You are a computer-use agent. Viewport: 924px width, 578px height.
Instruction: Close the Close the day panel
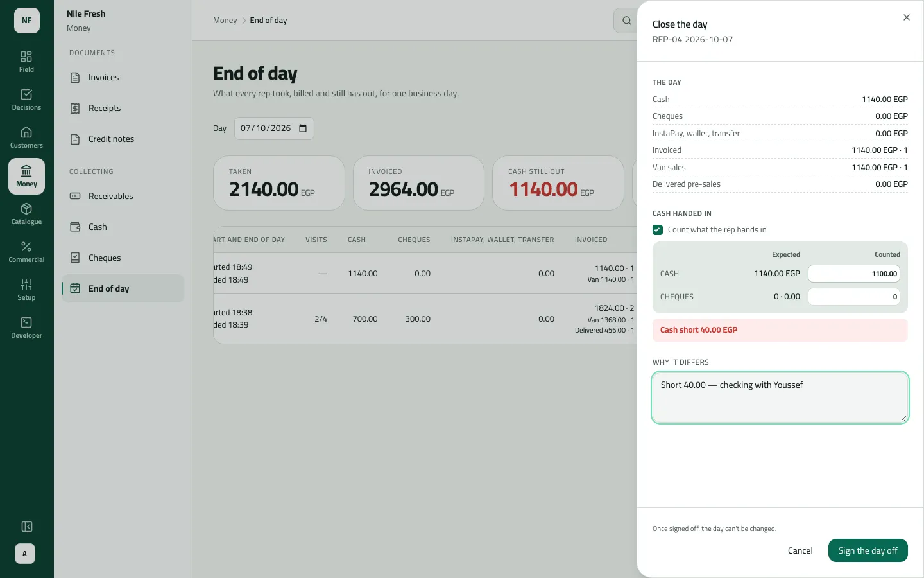[x=907, y=17]
